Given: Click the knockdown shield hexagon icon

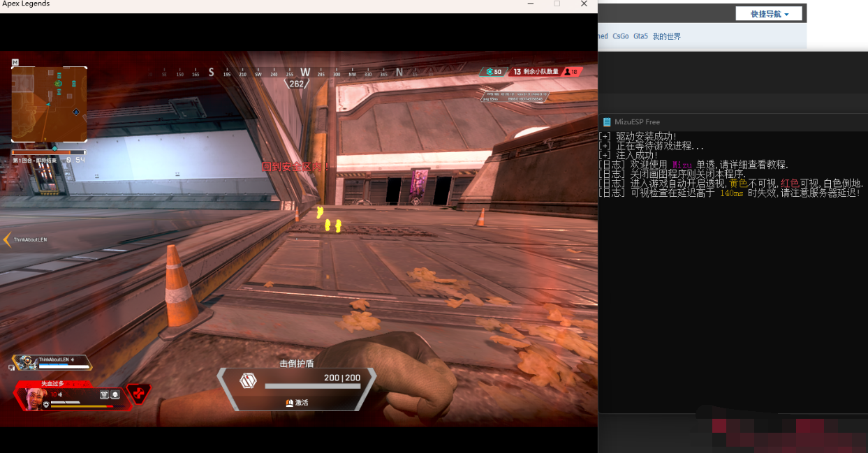Looking at the screenshot, I should tap(248, 380).
